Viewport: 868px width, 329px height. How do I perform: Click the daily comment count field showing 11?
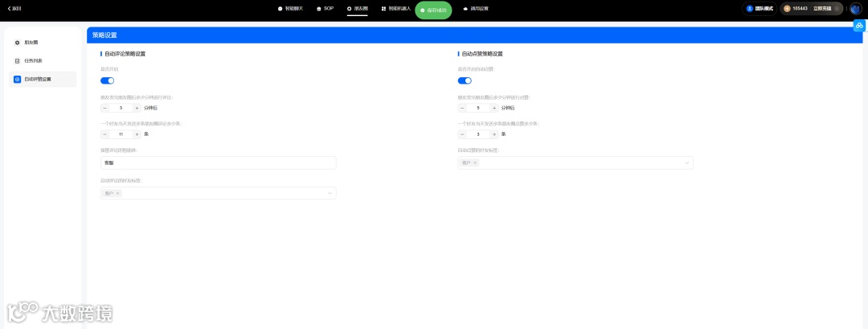click(x=121, y=134)
